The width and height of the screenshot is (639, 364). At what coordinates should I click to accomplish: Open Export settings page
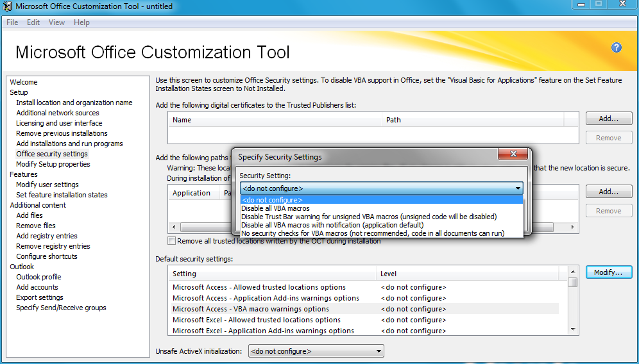coord(40,297)
